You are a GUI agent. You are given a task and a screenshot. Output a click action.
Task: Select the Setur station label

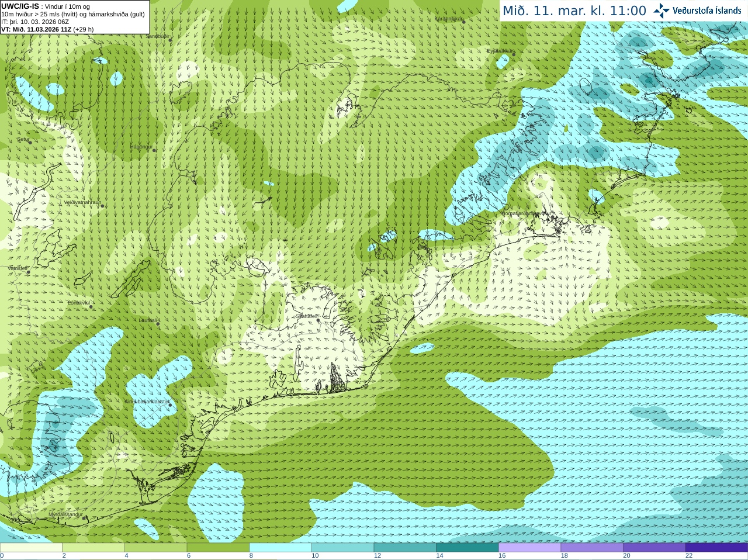click(23, 139)
